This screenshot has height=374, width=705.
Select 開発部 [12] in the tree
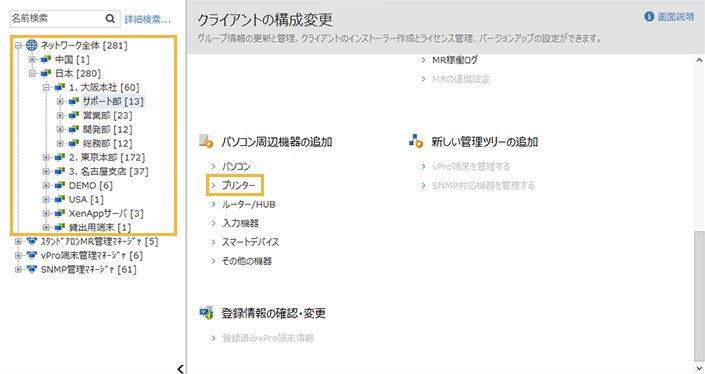pyautogui.click(x=108, y=129)
